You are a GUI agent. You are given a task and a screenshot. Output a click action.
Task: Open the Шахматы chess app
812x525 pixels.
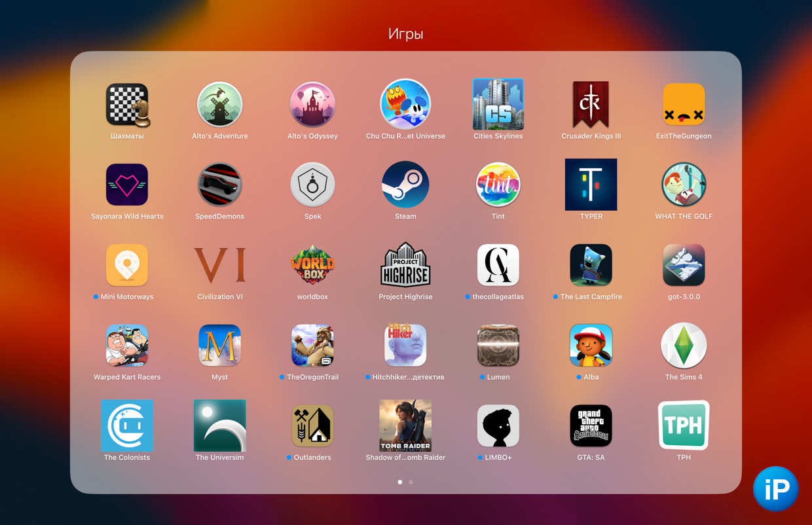[127, 105]
